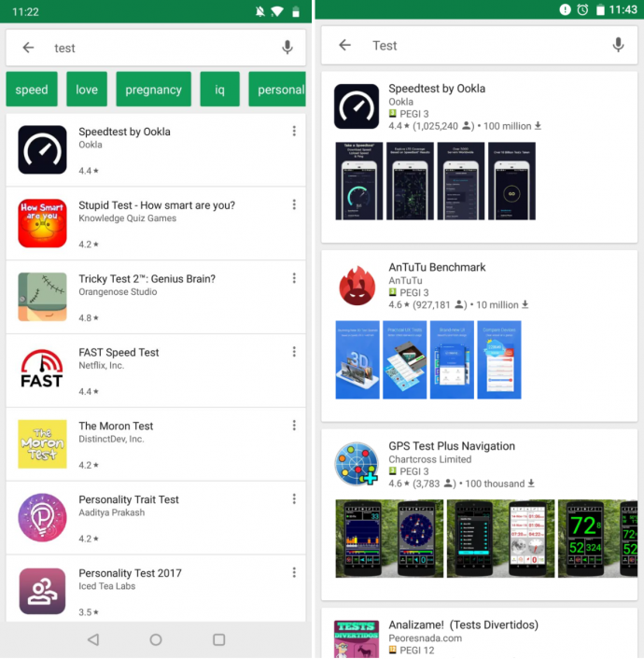Tap back arrow in right search bar

[344, 45]
